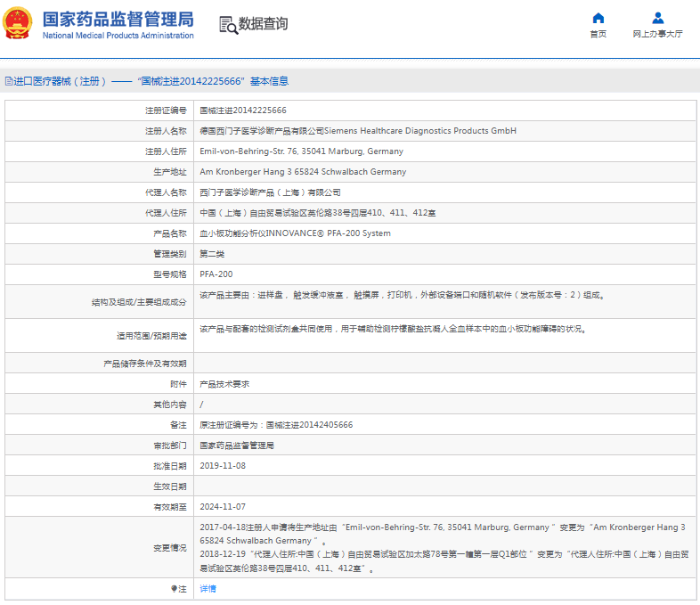The image size is (700, 605).
Task: Click the bullet icon beside 注 label
Action: (x=175, y=589)
